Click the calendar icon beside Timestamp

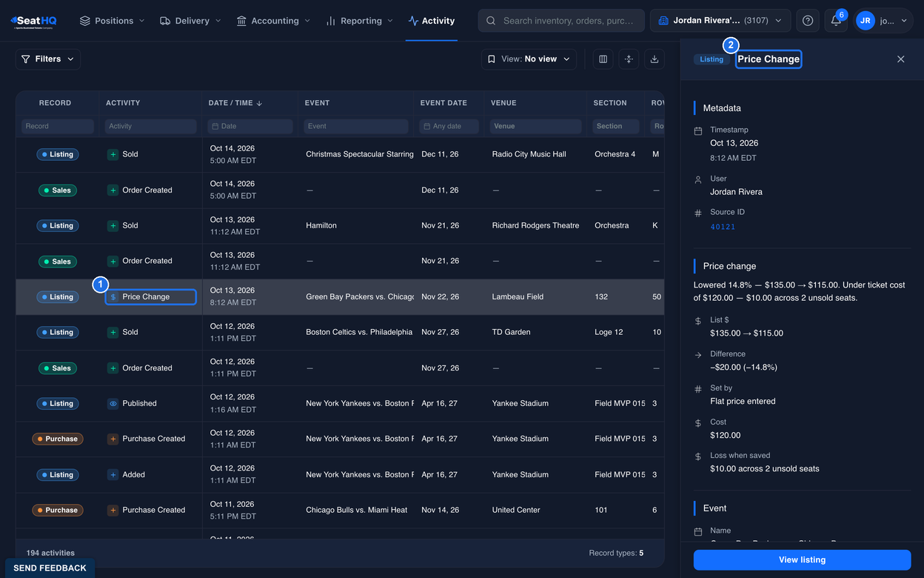(698, 130)
